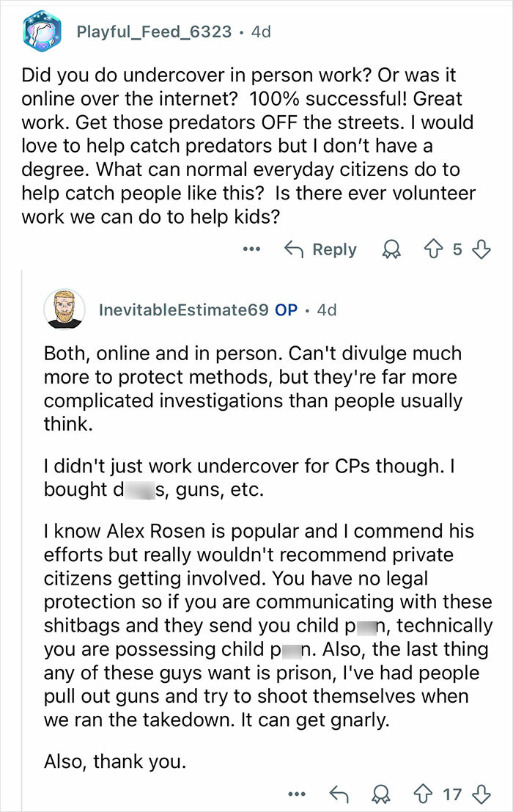This screenshot has width=513, height=812.
Task: Give an award to the top comment
Action: (391, 249)
